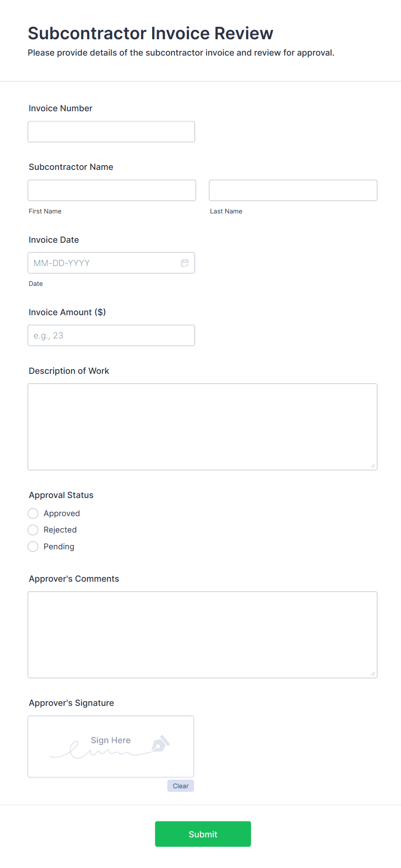
Task: Open the calendar picker for Invoice Date
Action: pyautogui.click(x=185, y=263)
